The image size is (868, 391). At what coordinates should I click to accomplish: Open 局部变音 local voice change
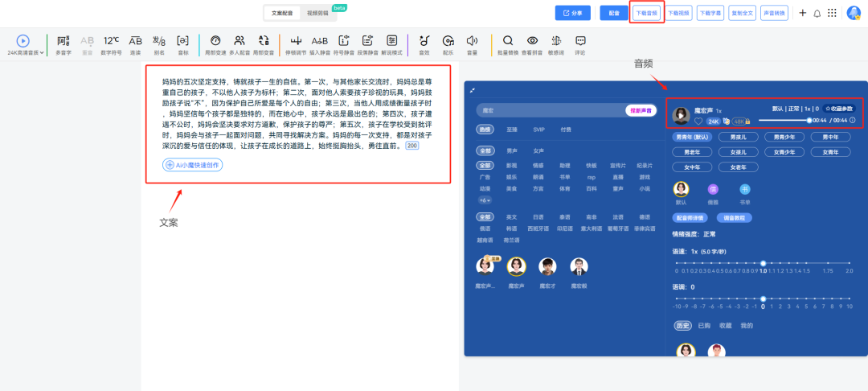coord(264,45)
